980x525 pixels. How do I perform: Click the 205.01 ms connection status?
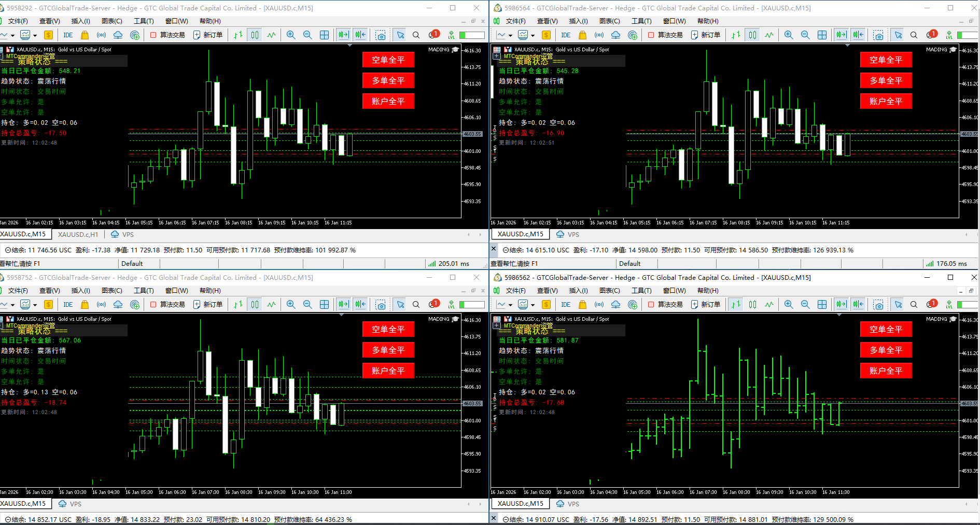tap(449, 264)
